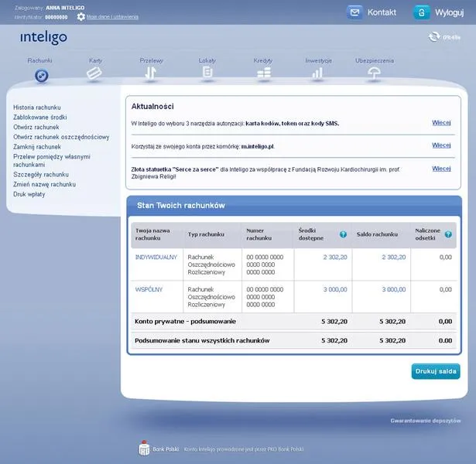Click the refresh arrows icon
Viewport: 476px width, 464px height.
point(434,37)
